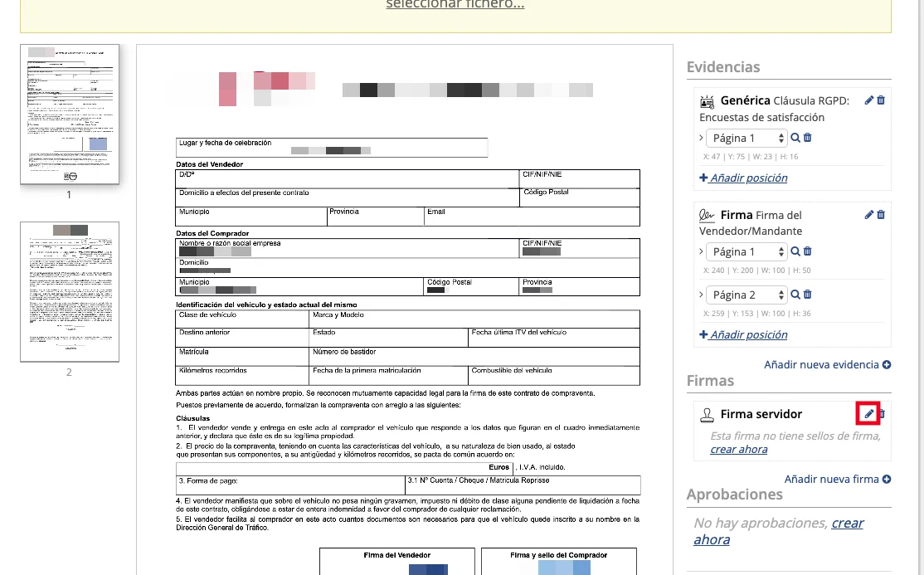Click the '3. Forma de pago:' cell
Viewport: 924px width, 575px height.
(290, 485)
